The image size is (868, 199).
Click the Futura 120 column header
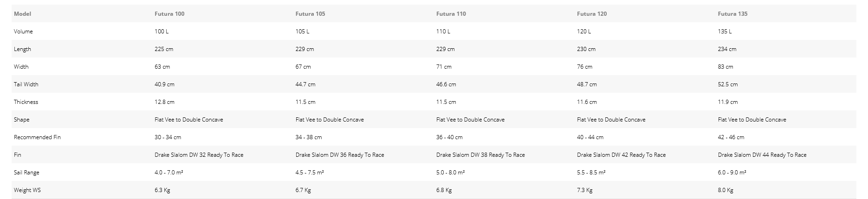[592, 14]
